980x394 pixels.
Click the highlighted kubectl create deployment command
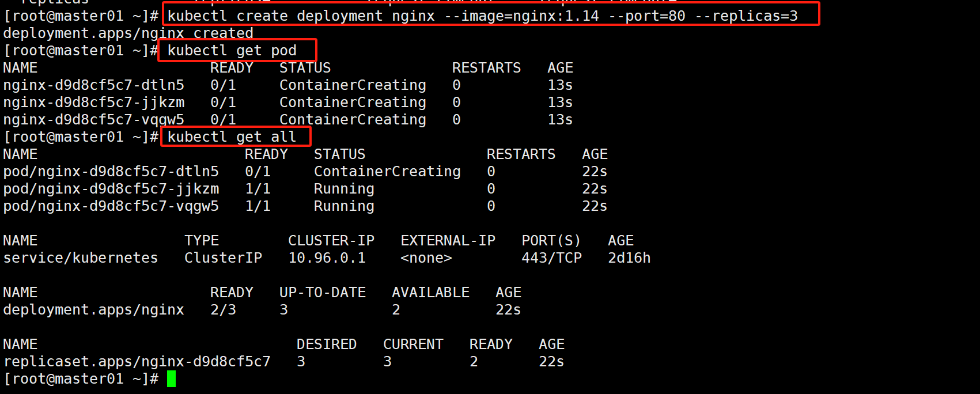coord(482,16)
